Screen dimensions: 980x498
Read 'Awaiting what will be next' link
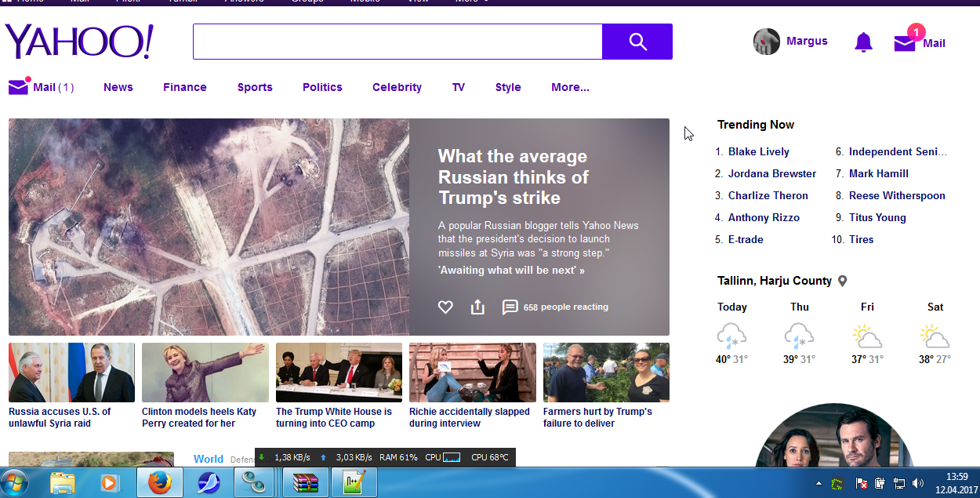(511, 271)
